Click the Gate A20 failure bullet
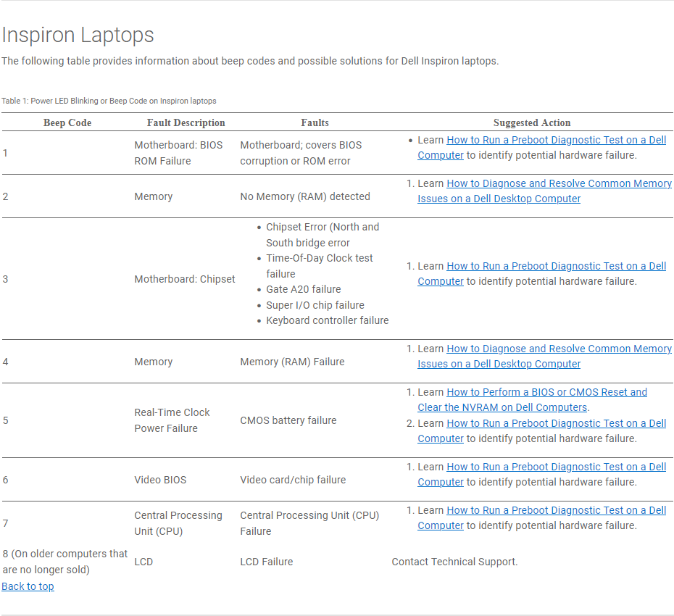Viewport: 674px width, 616px height. click(303, 289)
